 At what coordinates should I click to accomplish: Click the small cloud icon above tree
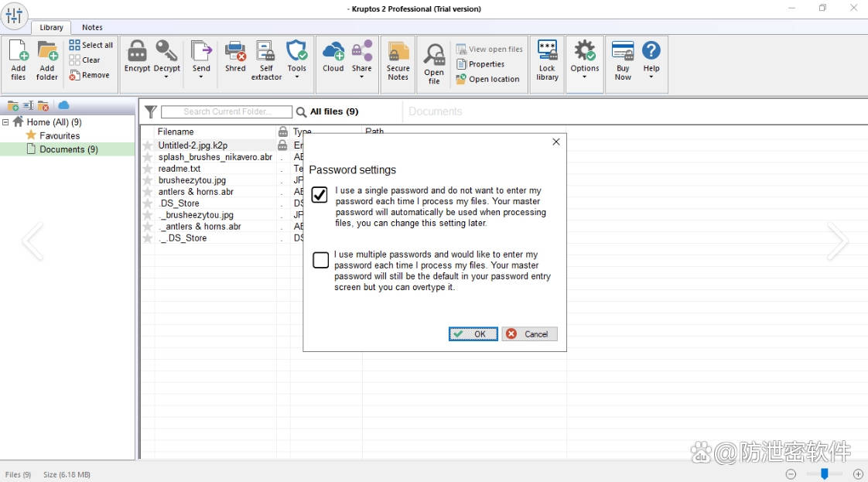(x=63, y=105)
